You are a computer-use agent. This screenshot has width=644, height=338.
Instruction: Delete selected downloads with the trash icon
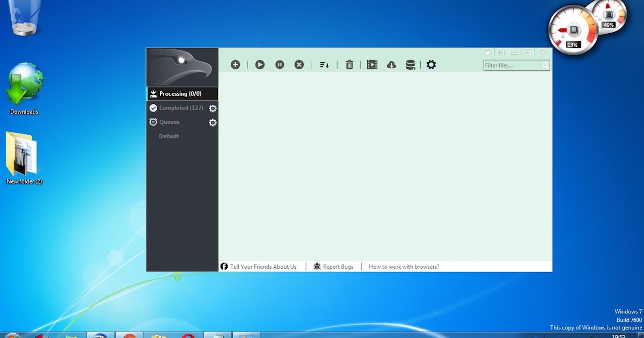pos(349,64)
